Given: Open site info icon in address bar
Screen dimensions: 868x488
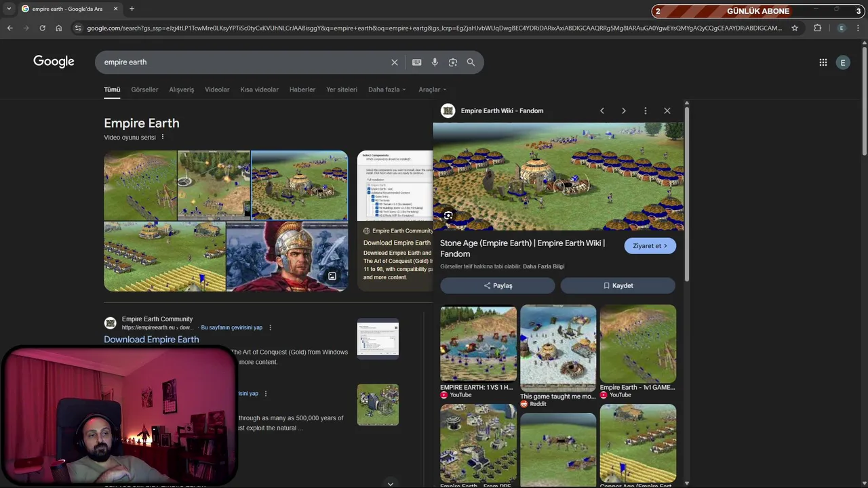Looking at the screenshot, I should pyautogui.click(x=78, y=28).
